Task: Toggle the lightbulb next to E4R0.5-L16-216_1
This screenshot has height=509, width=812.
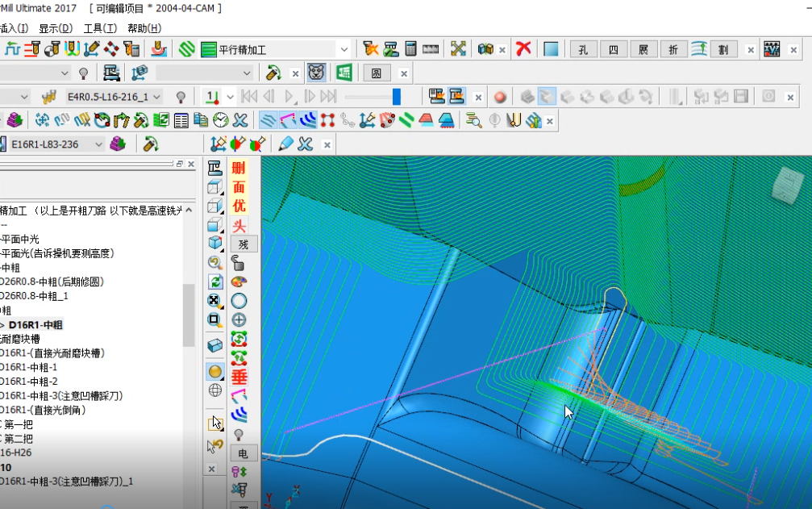Action: coord(181,97)
